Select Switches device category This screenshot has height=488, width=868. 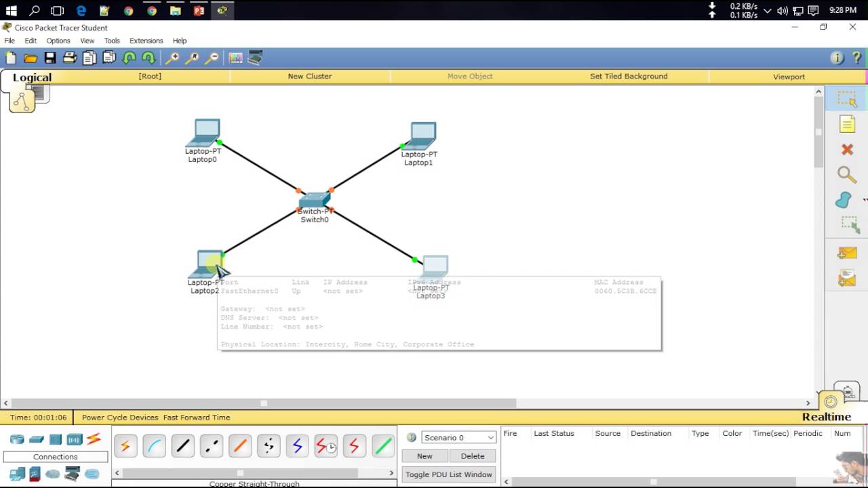tap(37, 439)
